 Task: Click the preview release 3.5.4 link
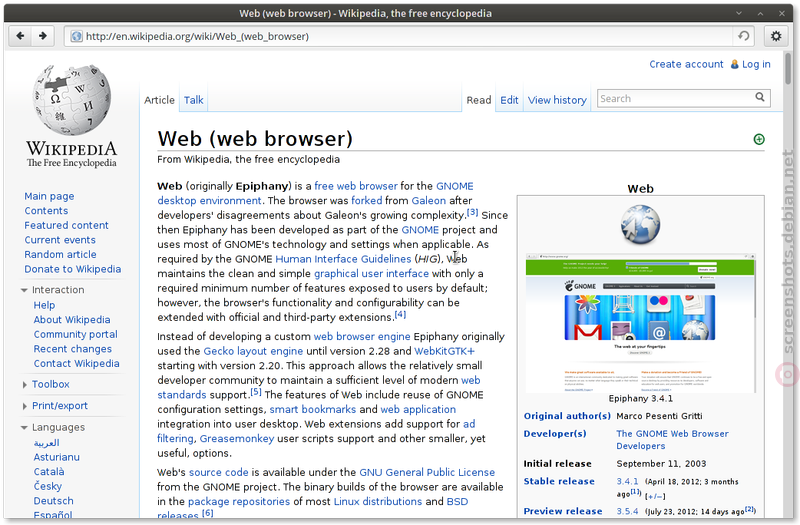(x=627, y=511)
